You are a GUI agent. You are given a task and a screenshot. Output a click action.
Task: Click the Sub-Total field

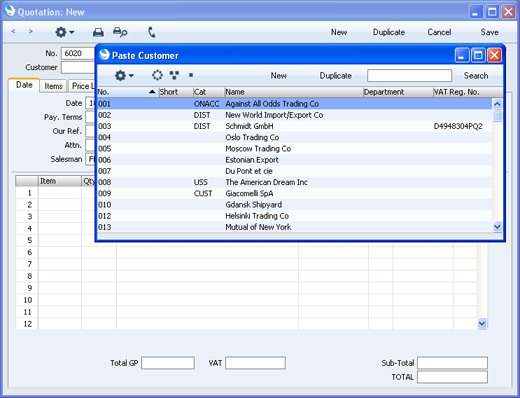click(x=452, y=363)
